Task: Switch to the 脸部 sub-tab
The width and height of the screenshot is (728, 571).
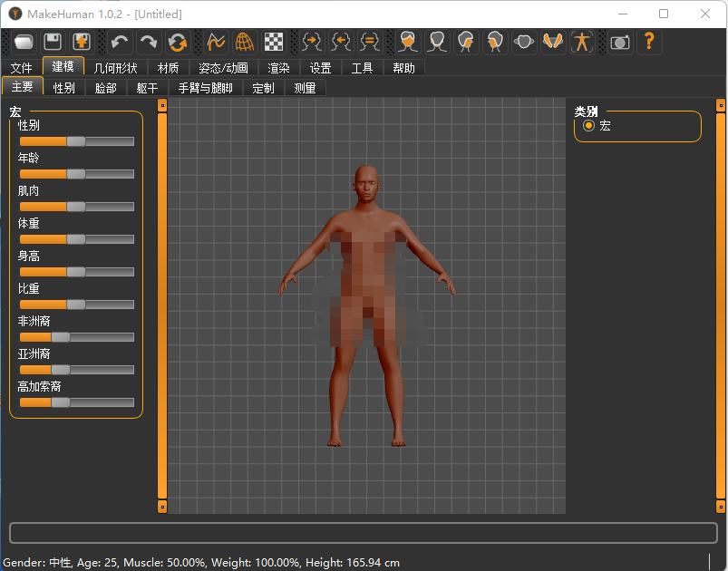Action: [106, 88]
